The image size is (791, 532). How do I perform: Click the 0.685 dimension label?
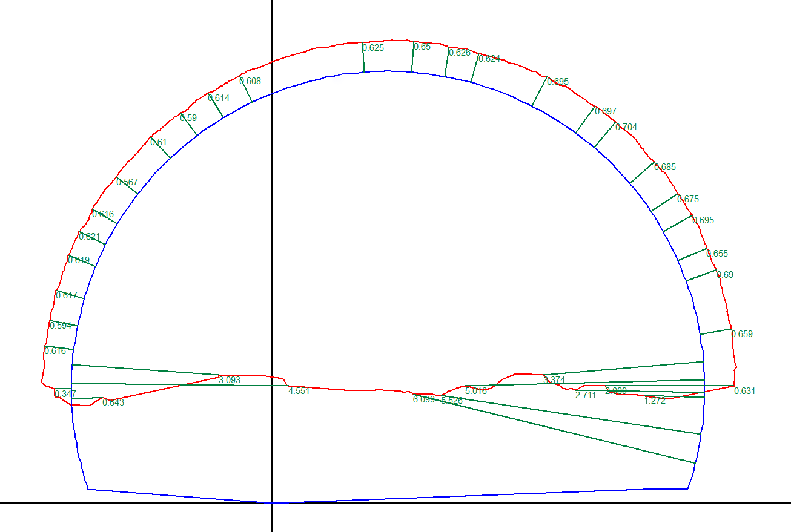coord(665,167)
